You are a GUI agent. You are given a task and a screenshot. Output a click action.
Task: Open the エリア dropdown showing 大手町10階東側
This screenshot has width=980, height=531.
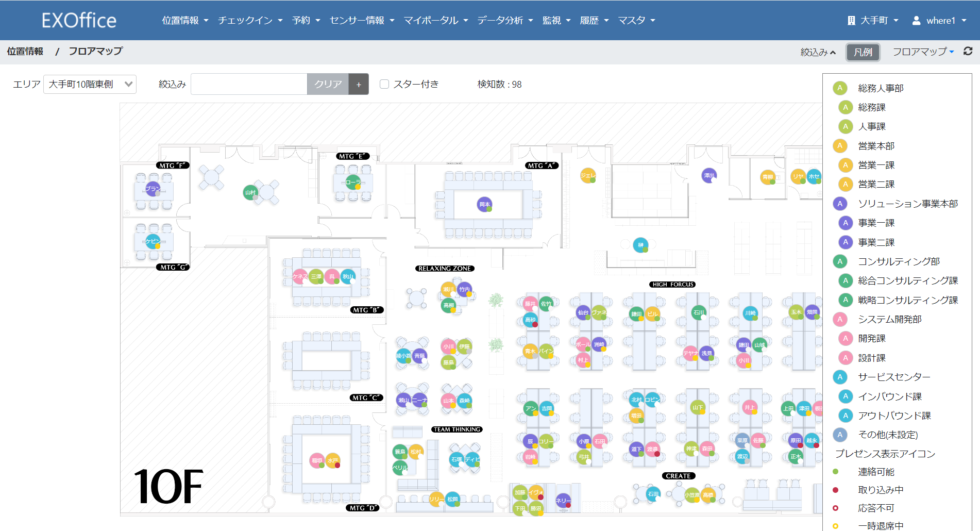click(x=90, y=84)
